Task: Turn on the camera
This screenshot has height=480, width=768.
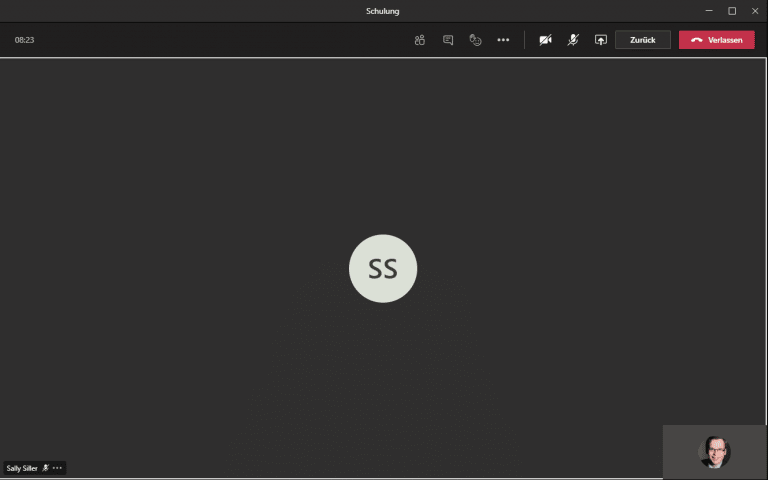Action: click(545, 40)
